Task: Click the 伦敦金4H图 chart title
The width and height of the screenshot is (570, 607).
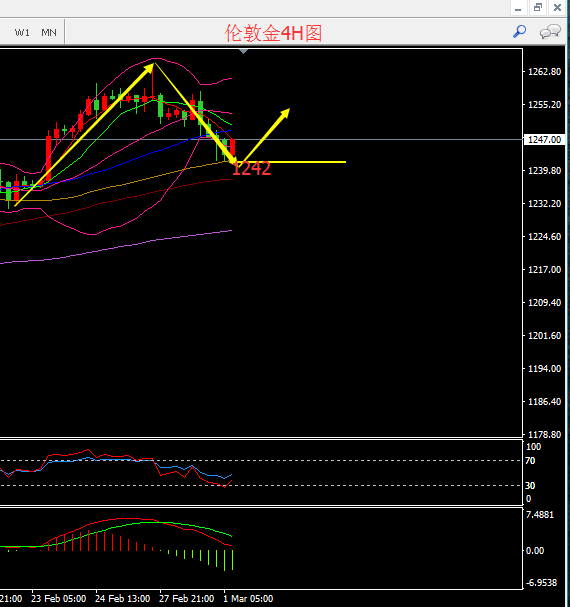Action: pyautogui.click(x=273, y=33)
